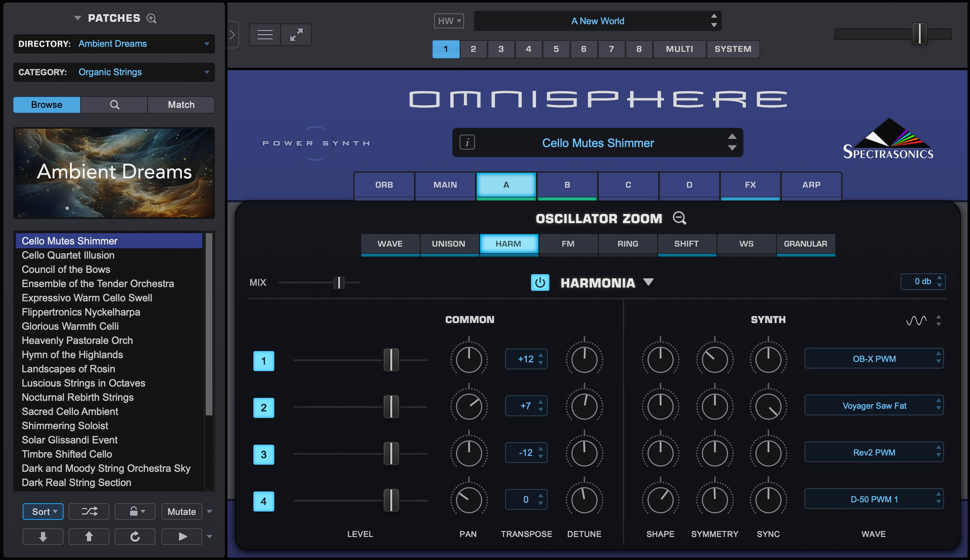Audition the patch with the play icon
The image size is (970, 560).
181,536
